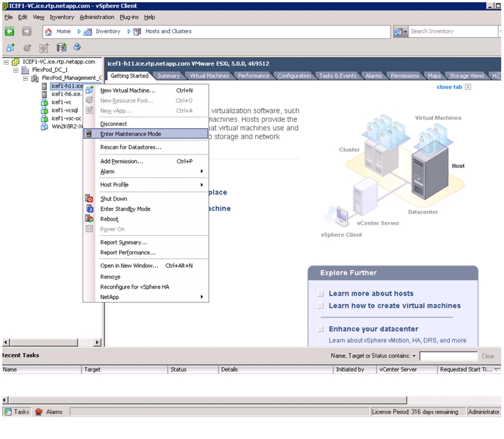Expand the Host Profile submenu arrow
Viewport: 504px width, 439px height.
[x=202, y=185]
